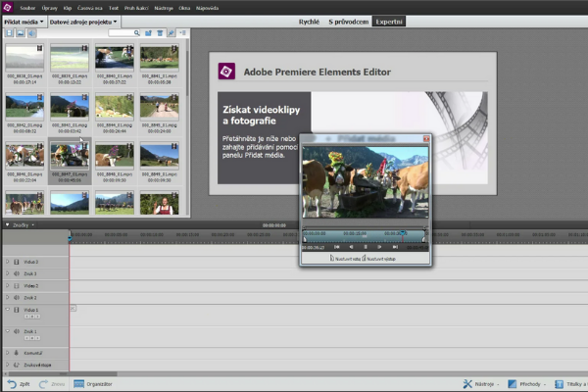Toggle the audio filter speaker button in project assets
588x392 pixels.
tap(32, 33)
